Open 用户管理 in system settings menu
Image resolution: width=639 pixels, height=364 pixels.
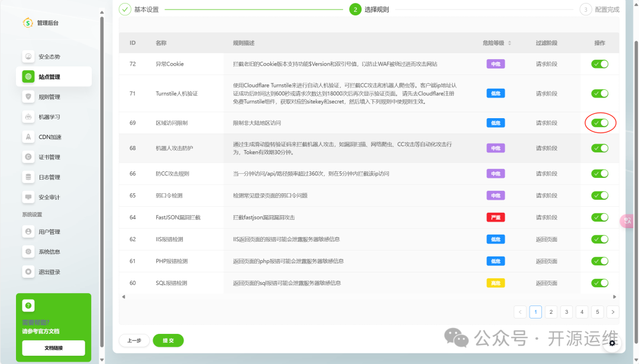coord(49,232)
